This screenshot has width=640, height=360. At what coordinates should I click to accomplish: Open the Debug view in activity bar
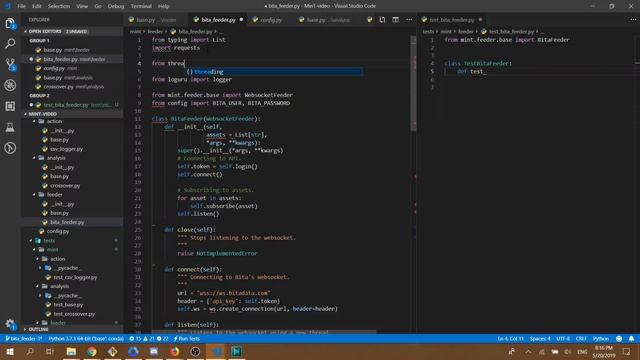(x=10, y=85)
